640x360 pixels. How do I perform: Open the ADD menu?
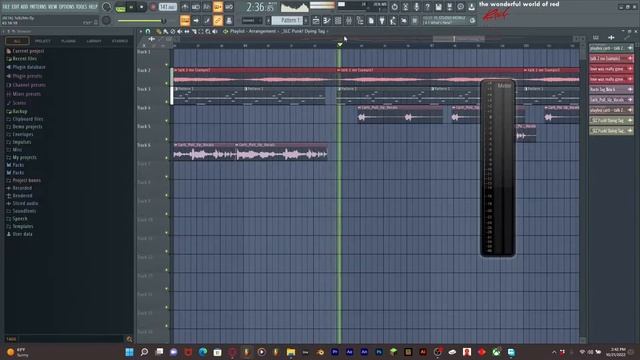coord(24,7)
